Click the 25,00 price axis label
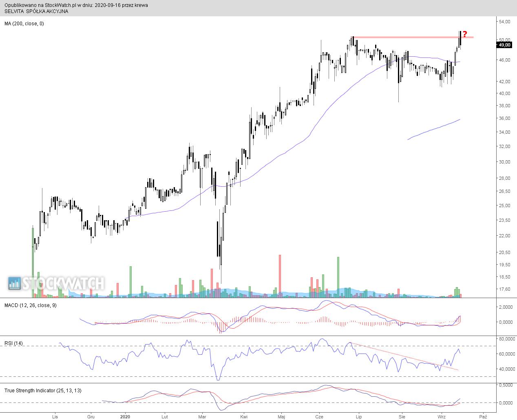 (505, 206)
